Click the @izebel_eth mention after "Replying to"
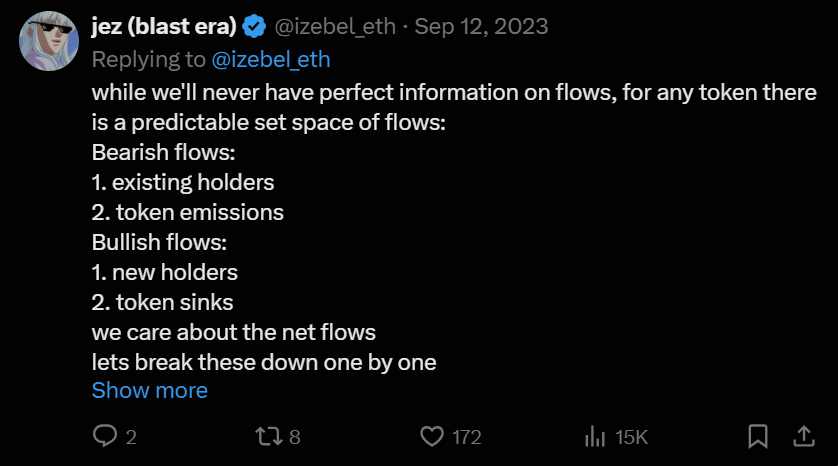838x466 pixels. [271, 60]
